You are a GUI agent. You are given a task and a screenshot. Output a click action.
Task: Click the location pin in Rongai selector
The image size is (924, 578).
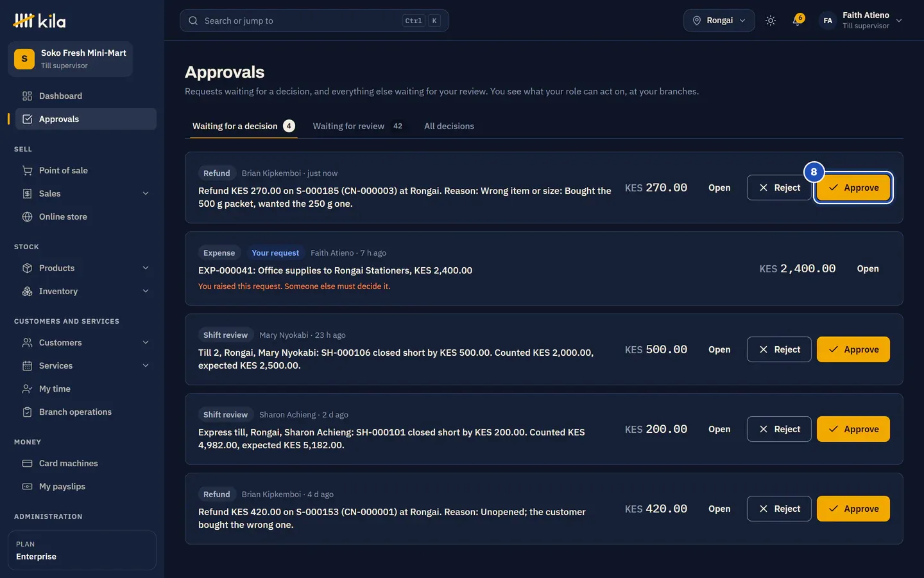(697, 21)
